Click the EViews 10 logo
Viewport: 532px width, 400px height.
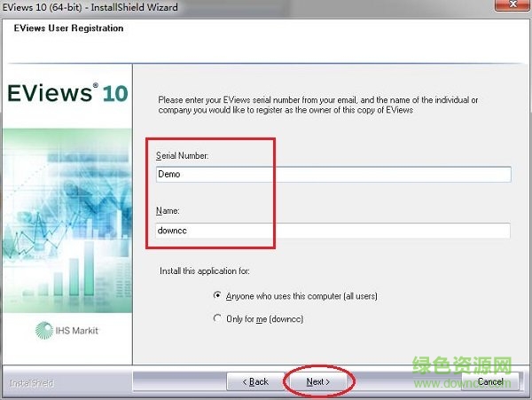[x=67, y=92]
